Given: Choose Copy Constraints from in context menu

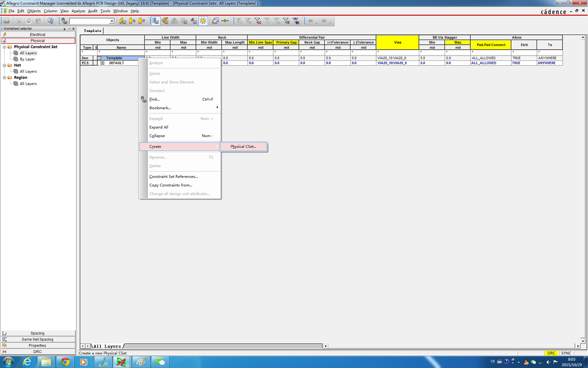Looking at the screenshot, I should [x=180, y=185].
